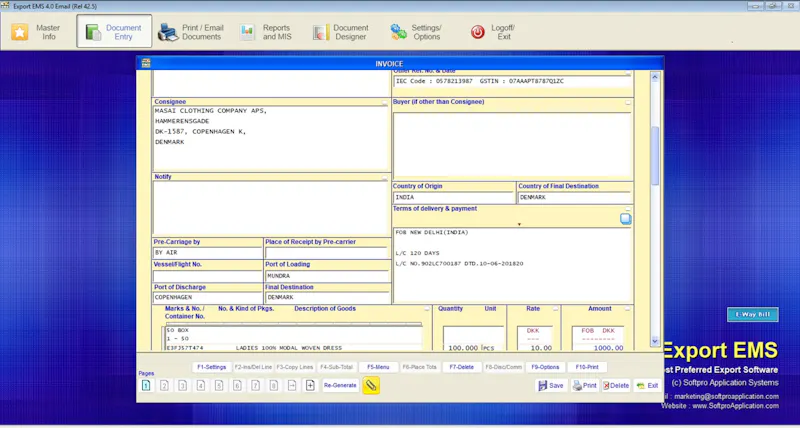
Task: Click scrollbar up arrow in invoice form
Action: click(x=655, y=77)
